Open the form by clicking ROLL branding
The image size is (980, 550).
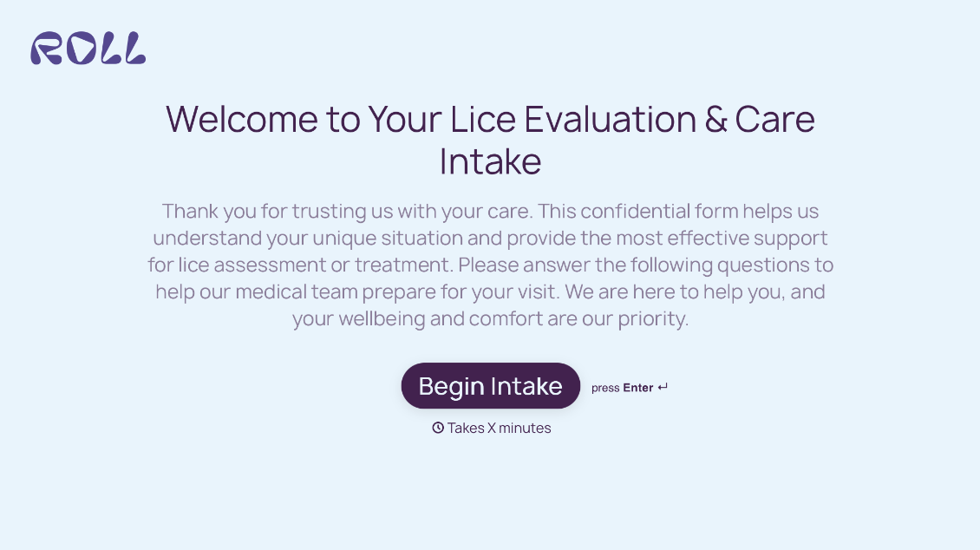pos(87,49)
